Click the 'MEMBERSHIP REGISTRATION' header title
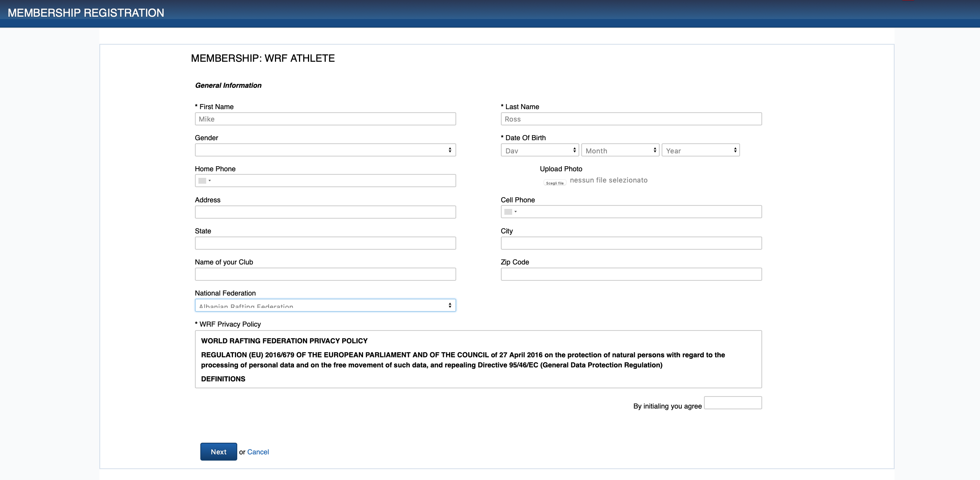 tap(86, 13)
